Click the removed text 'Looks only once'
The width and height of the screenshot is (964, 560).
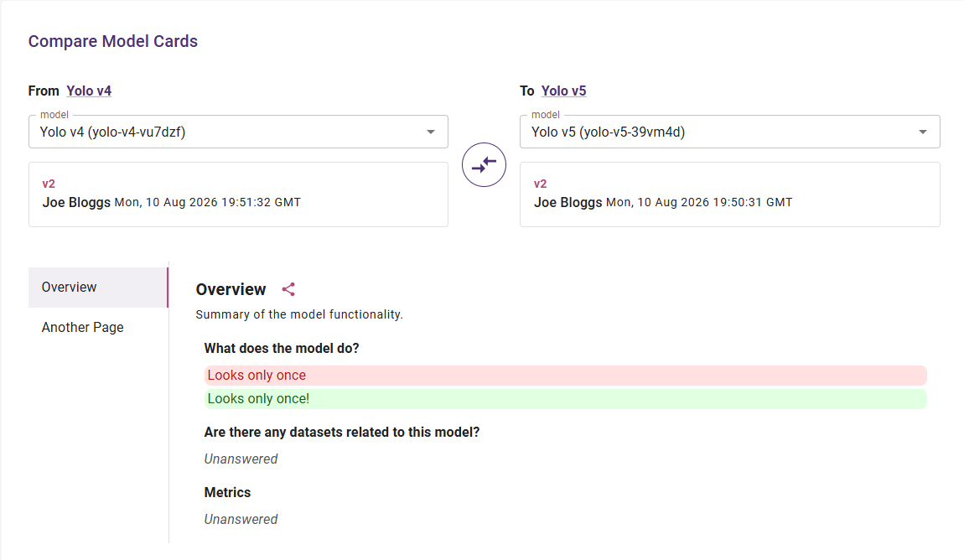[x=257, y=376]
